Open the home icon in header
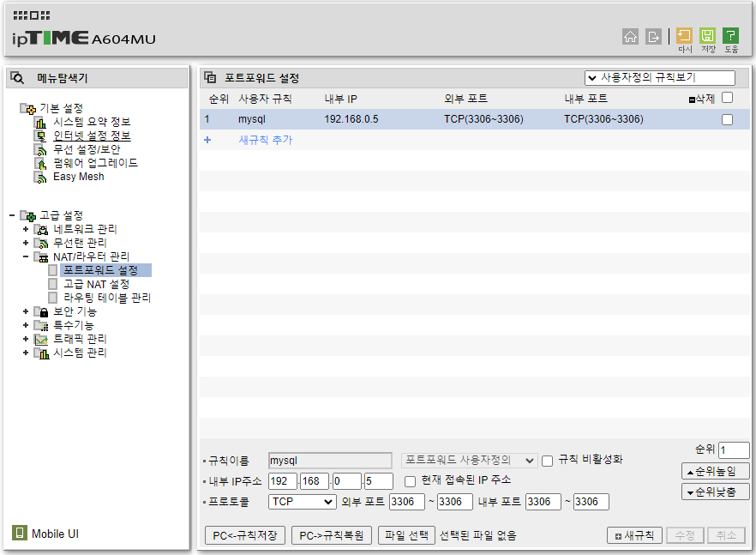 (x=630, y=36)
